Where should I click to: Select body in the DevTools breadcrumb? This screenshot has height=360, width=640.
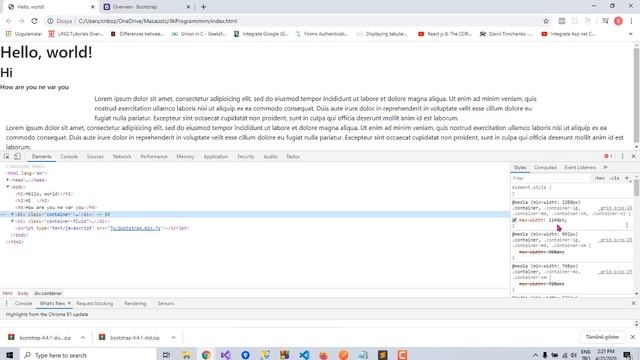pos(23,293)
